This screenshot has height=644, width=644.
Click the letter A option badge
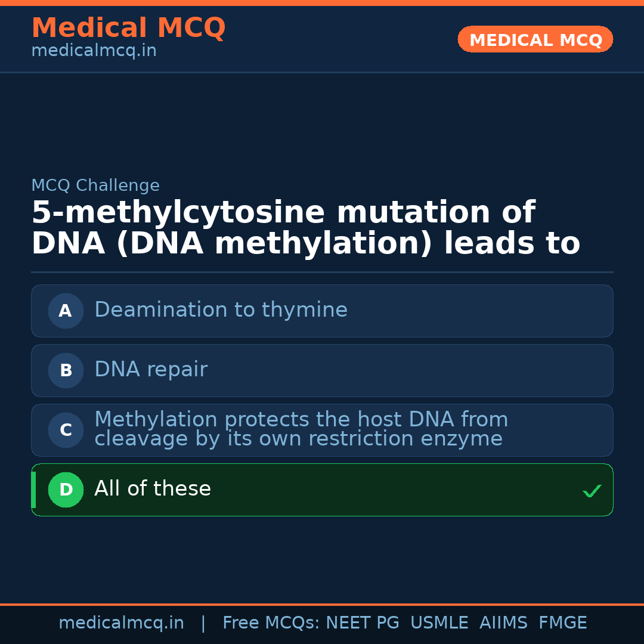(x=66, y=311)
